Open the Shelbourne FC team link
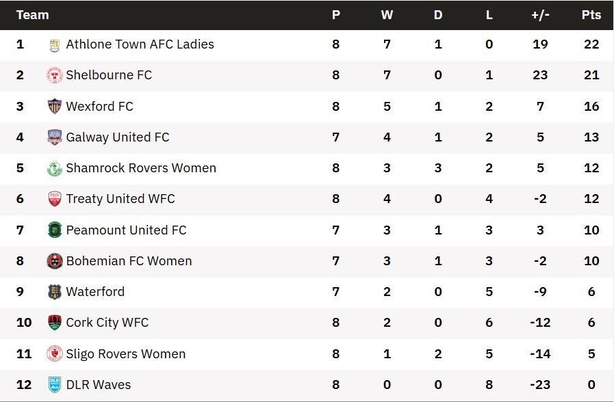Image resolution: width=614 pixels, height=402 pixels. [108, 76]
